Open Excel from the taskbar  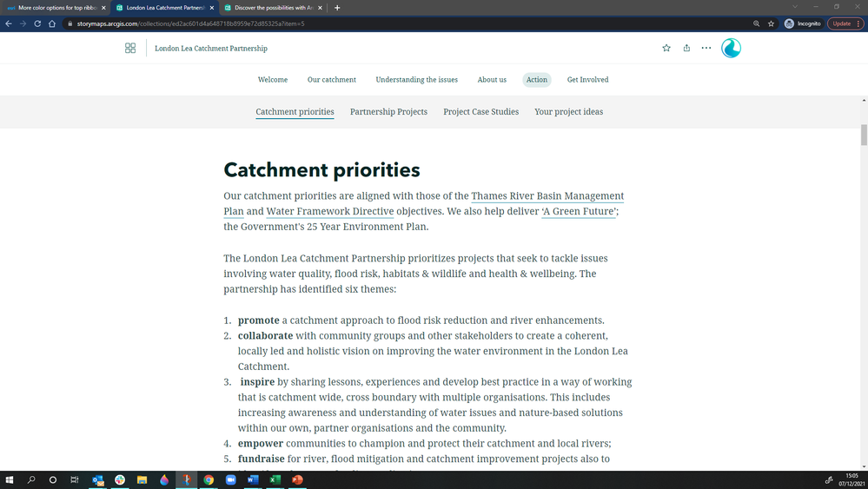[275, 479]
